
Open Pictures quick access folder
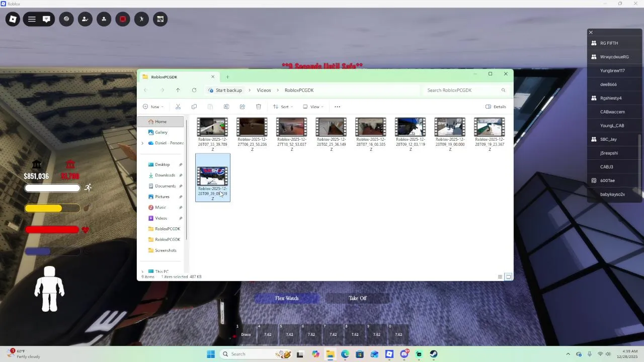[162, 197]
